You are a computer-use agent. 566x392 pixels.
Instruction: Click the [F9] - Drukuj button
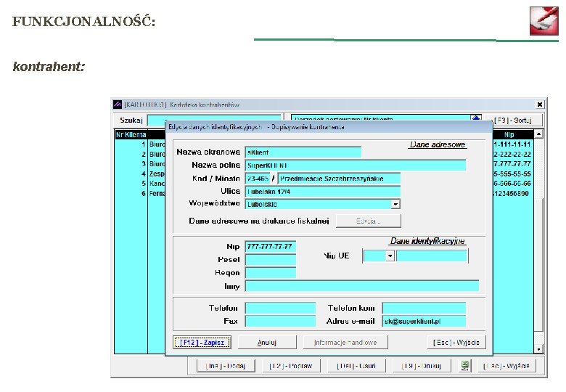[x=422, y=366]
